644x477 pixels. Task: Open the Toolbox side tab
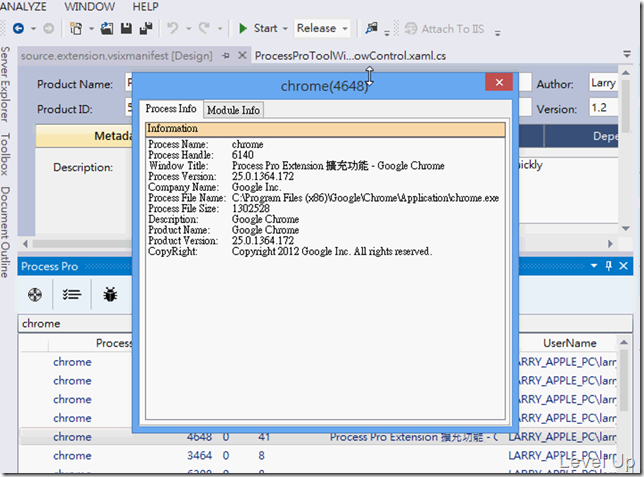click(x=5, y=154)
